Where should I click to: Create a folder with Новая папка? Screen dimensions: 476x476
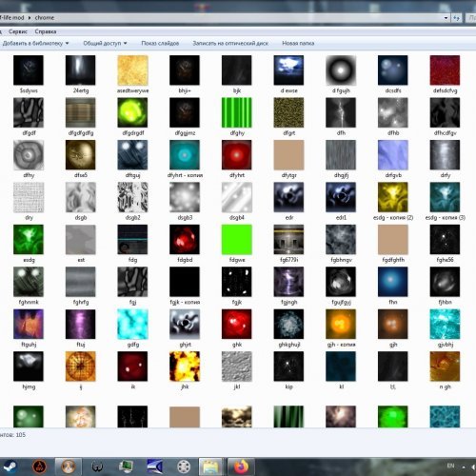click(298, 43)
